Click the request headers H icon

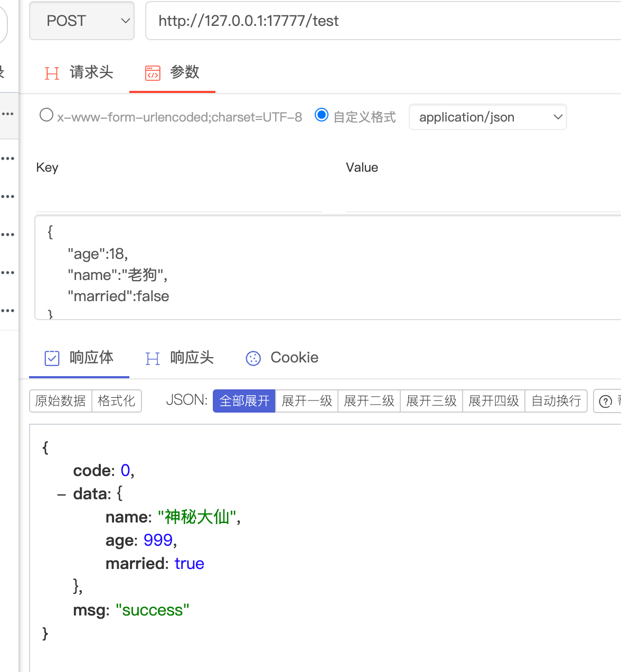point(52,73)
